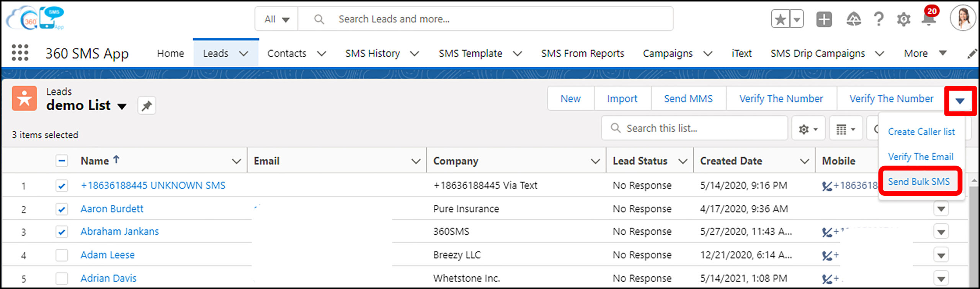This screenshot has height=289, width=980.
Task: Expand the SMS History chevron menu
Action: click(414, 54)
